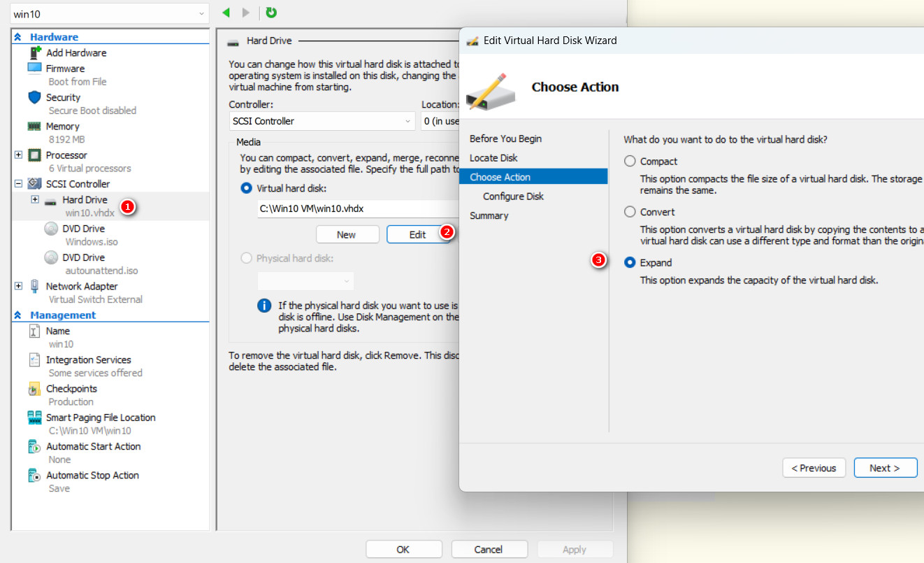Click Virtual Switch External text
Viewport: 924px width, 563px height.
[95, 299]
